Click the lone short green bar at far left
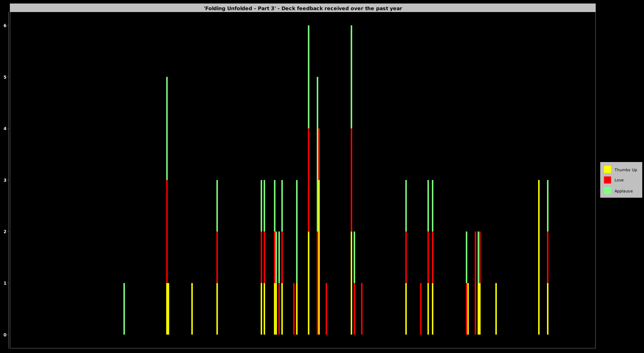This screenshot has height=353, width=644. (124, 309)
